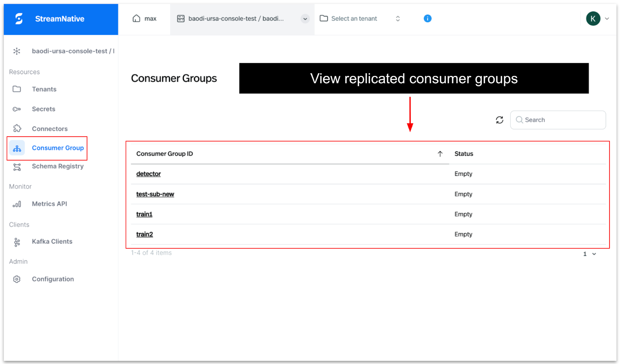
Task: Click the Connectors puzzle piece icon
Action: [x=17, y=129]
